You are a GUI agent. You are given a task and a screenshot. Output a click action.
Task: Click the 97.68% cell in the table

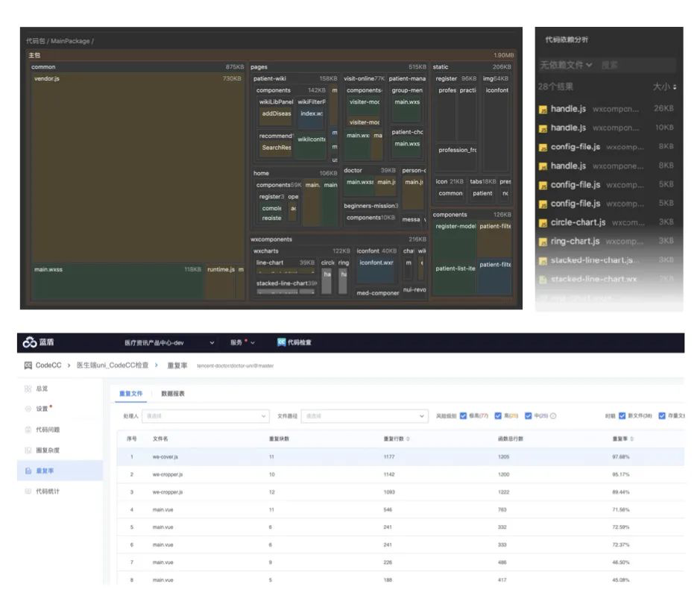[620, 457]
